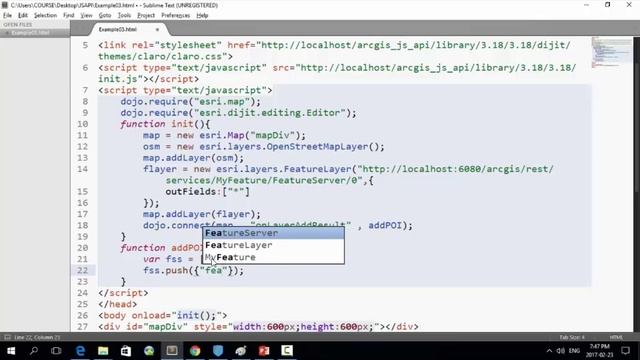Screen dimensions: 640x360
Task: Open the Action Center notifications icon
Action: (625, 351)
